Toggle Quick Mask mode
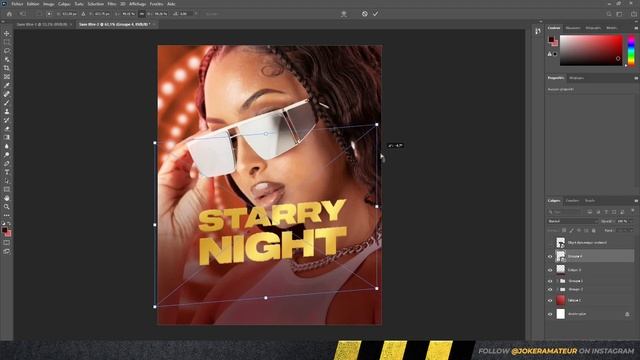 pos(7,243)
